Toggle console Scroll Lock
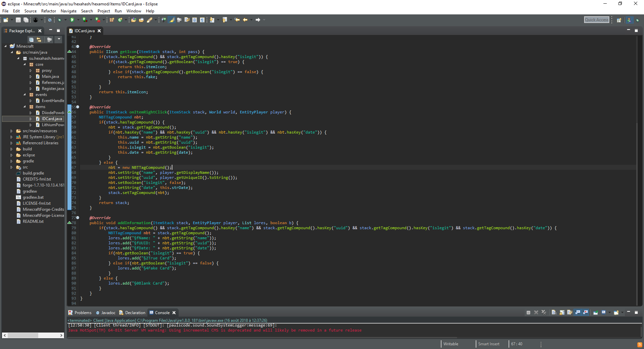This screenshot has width=644, height=349. [x=562, y=312]
